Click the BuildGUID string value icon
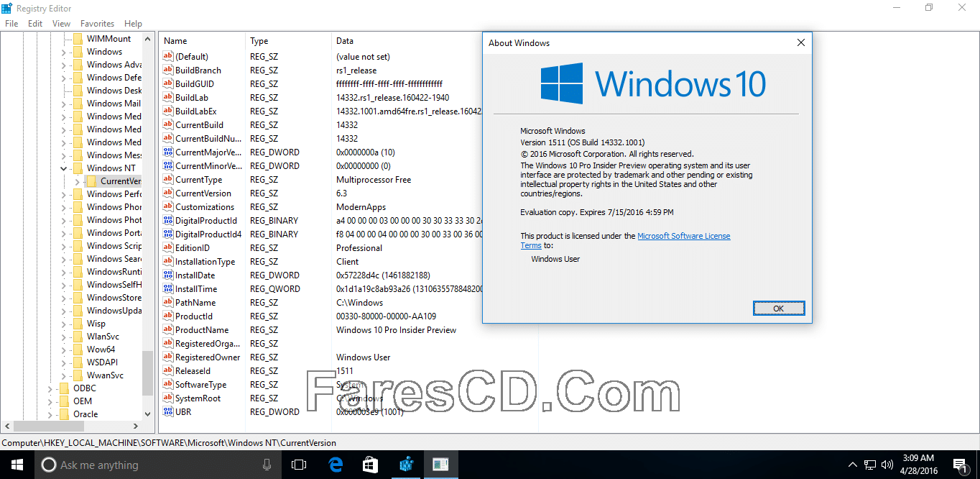 pyautogui.click(x=168, y=84)
